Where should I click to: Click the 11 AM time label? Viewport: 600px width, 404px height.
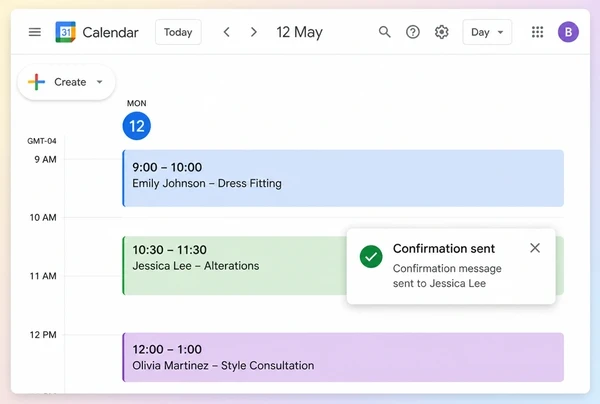[x=43, y=276]
